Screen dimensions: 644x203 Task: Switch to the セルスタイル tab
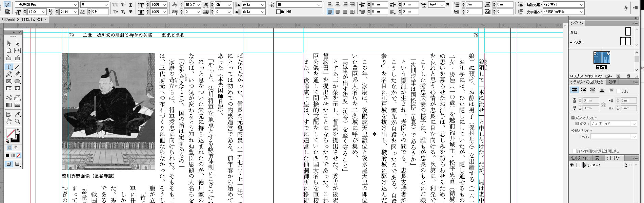pos(581,158)
